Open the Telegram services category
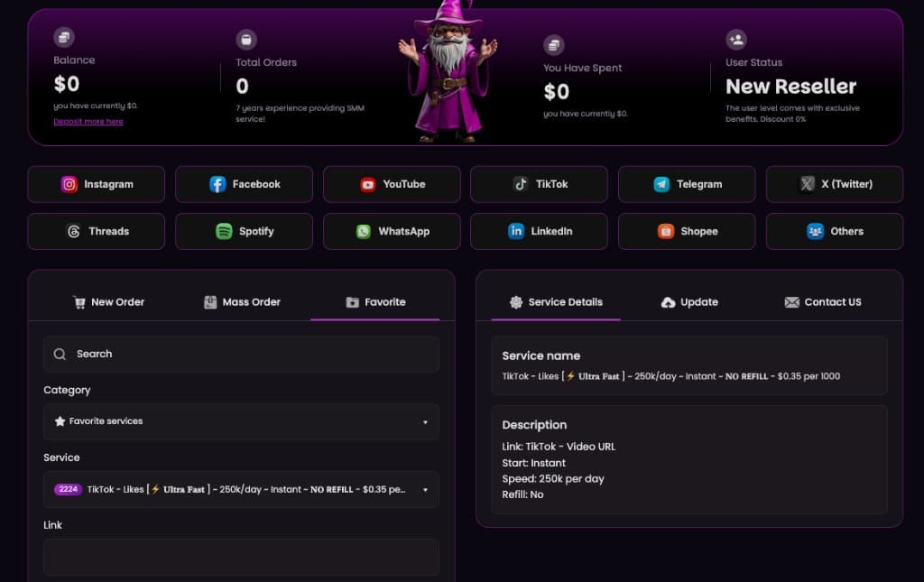The width and height of the screenshot is (924, 582). click(687, 184)
